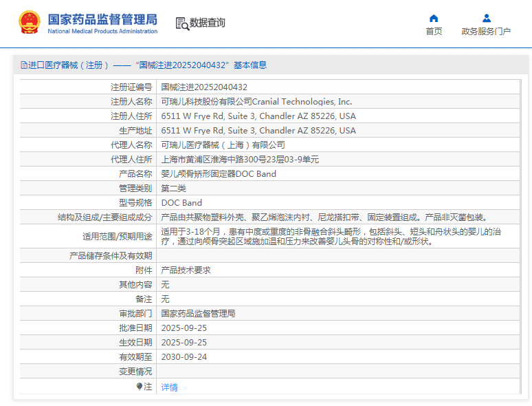The image size is (532, 406).
Task: Select the Cranial Technologies registrant name cell
Action: tap(256, 102)
